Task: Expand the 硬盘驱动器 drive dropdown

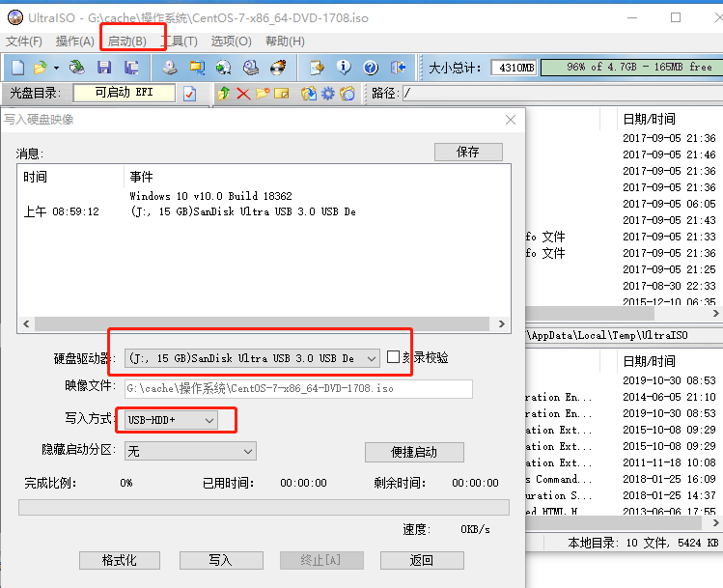Action: click(x=372, y=358)
